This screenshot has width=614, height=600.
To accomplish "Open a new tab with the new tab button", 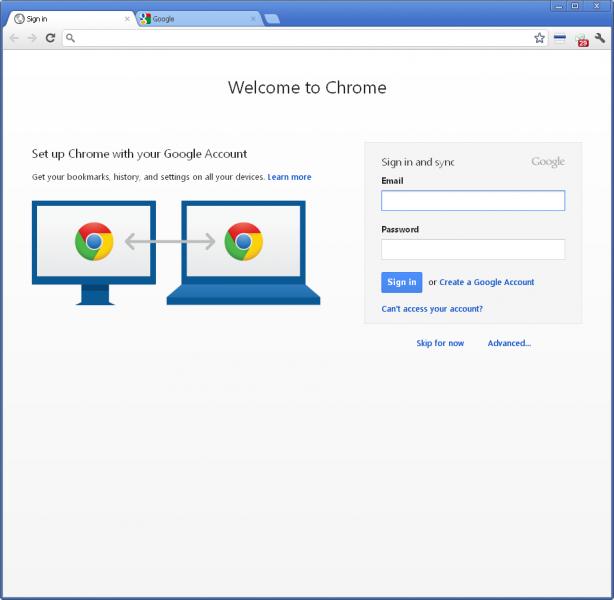I will (x=272, y=19).
